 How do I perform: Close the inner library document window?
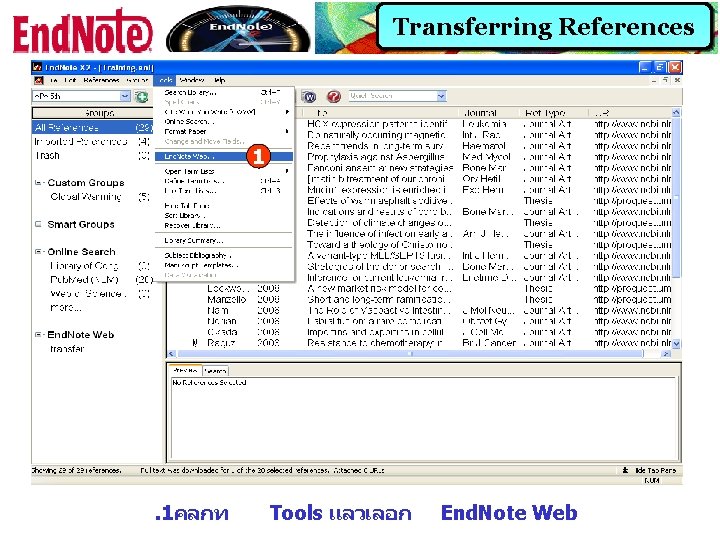(677, 80)
